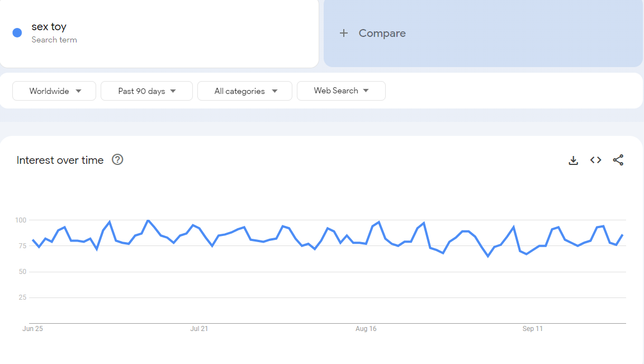Viewport: 644px width, 364px height.
Task: Select the Jun 25 date label on the axis
Action: [x=32, y=329]
